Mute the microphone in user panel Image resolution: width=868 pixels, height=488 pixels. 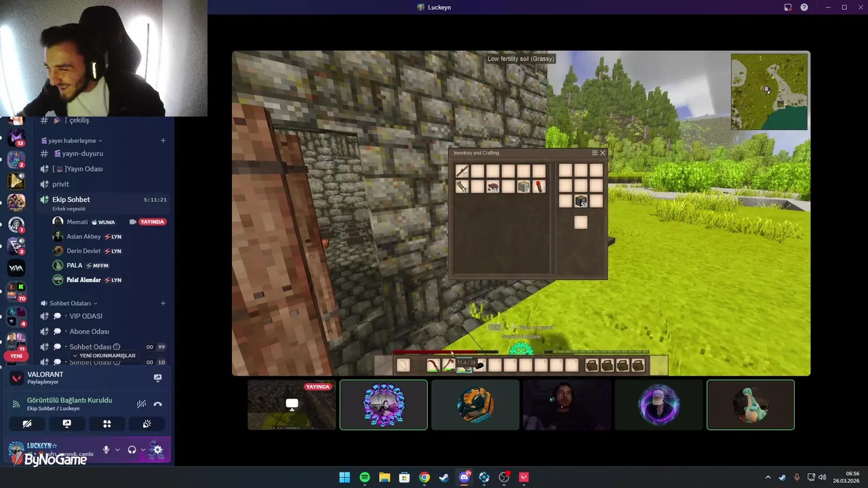106,449
